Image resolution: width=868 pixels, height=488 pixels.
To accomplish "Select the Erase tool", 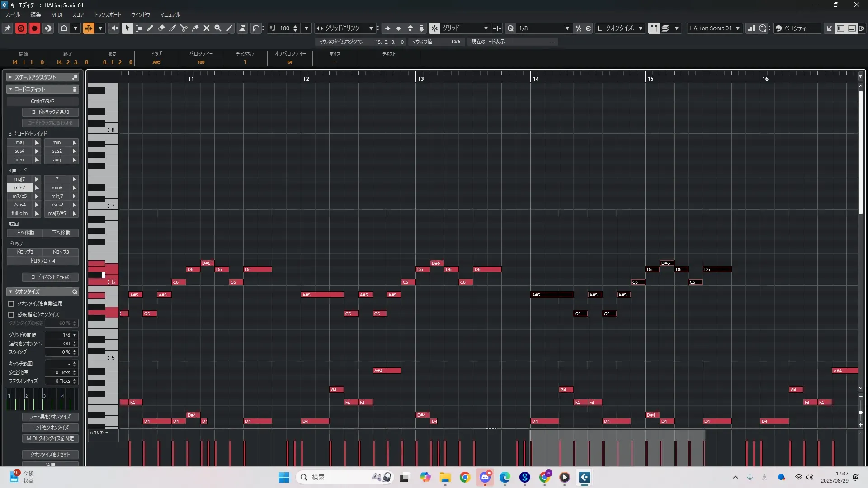I will (x=161, y=28).
